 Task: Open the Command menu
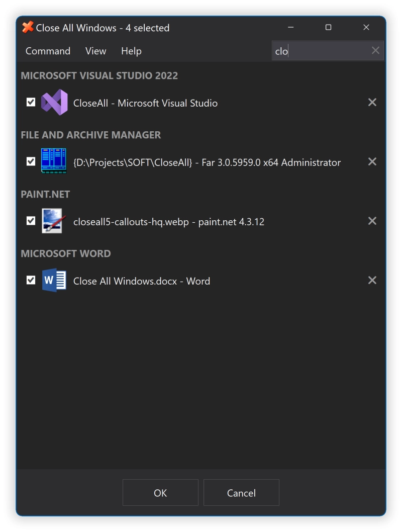click(x=48, y=51)
